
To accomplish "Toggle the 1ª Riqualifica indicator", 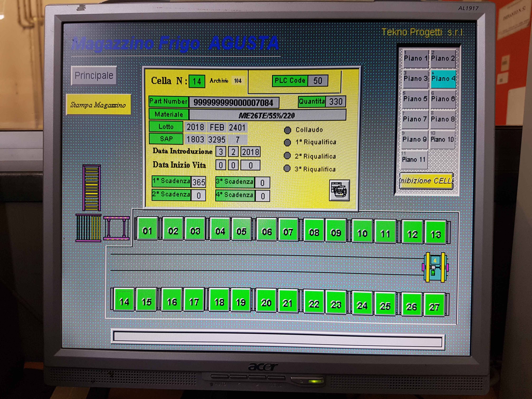I will click(x=287, y=143).
